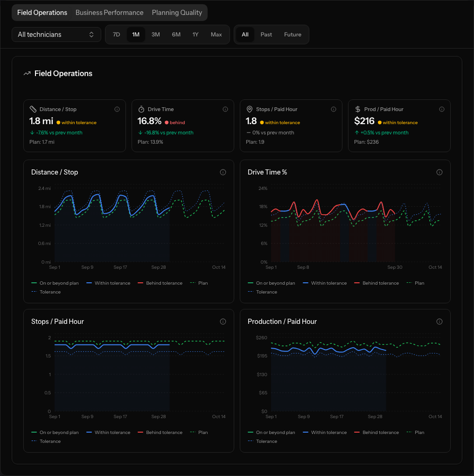Click the down arrow beside -7.6% vs prev month
The image size is (474, 476).
pyautogui.click(x=32, y=133)
